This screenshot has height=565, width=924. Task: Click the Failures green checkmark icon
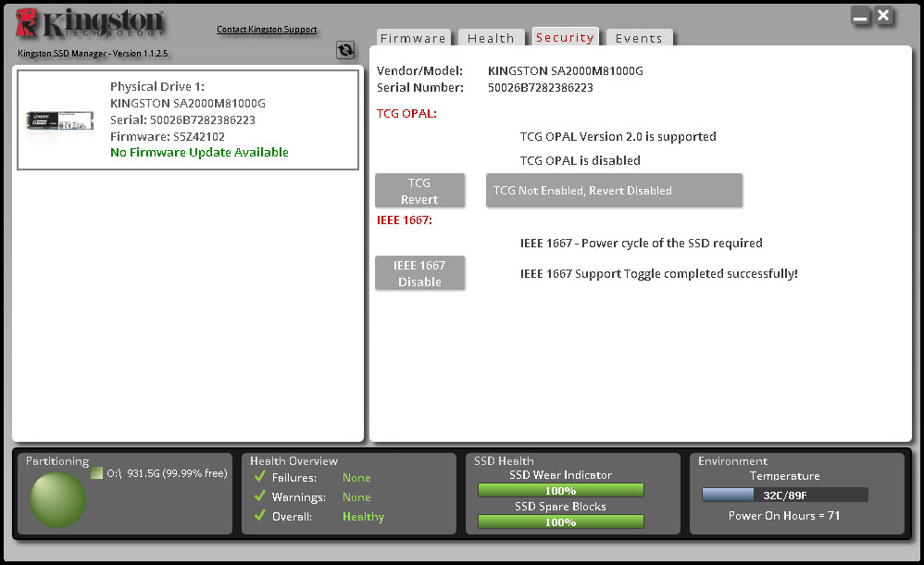pos(259,477)
